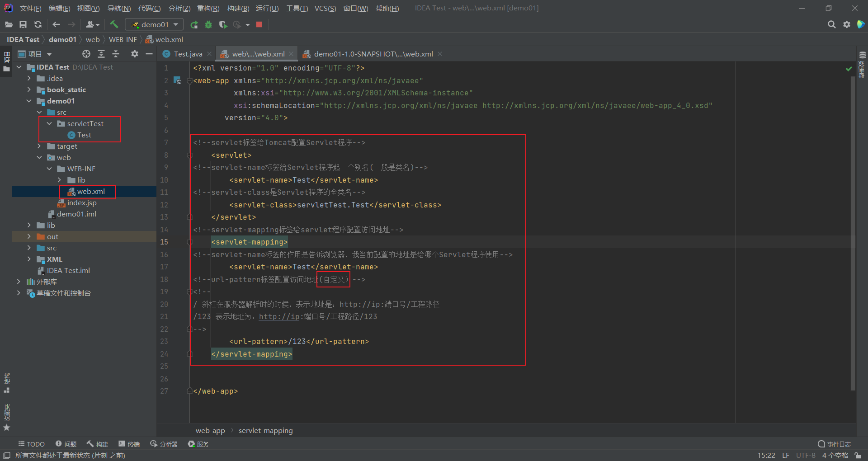The image size is (868, 461).
Task: Save all files with the disk icon
Action: 23,24
